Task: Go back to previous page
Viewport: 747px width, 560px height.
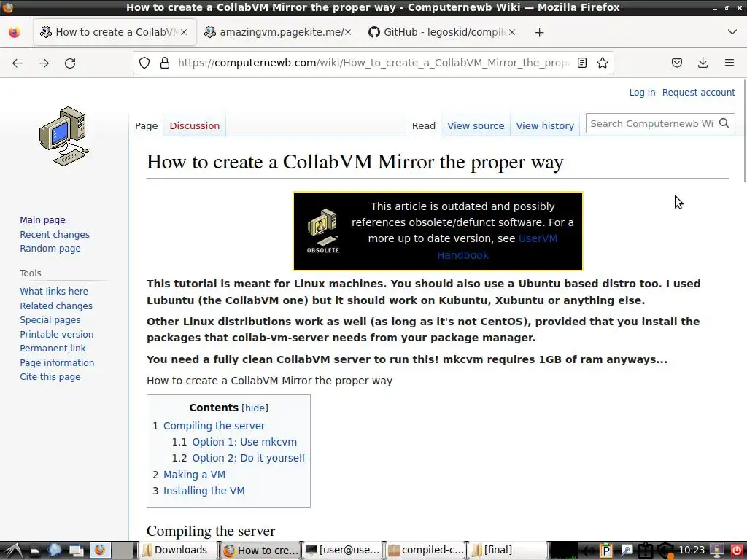Action: pos(18,63)
